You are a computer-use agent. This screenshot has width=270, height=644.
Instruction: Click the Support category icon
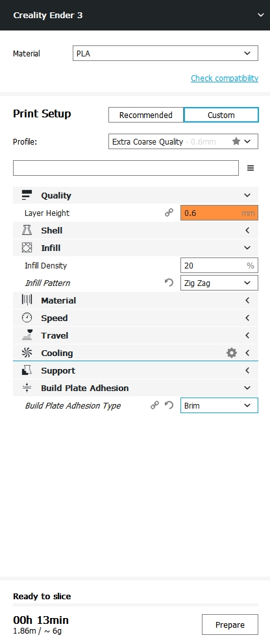click(x=27, y=370)
